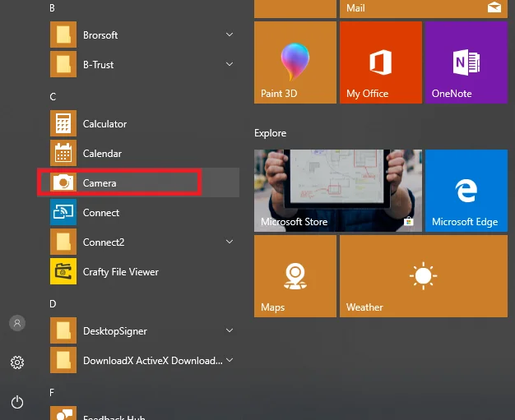Image resolution: width=515 pixels, height=420 pixels.
Task: Open the My Office tile
Action: pyautogui.click(x=381, y=62)
